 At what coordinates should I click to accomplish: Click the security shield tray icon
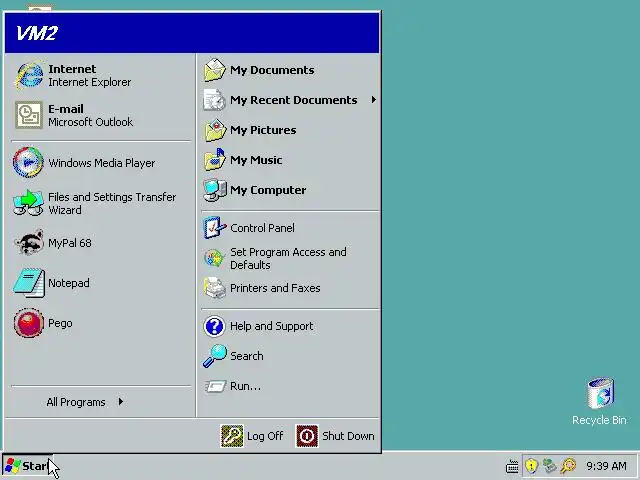point(531,465)
